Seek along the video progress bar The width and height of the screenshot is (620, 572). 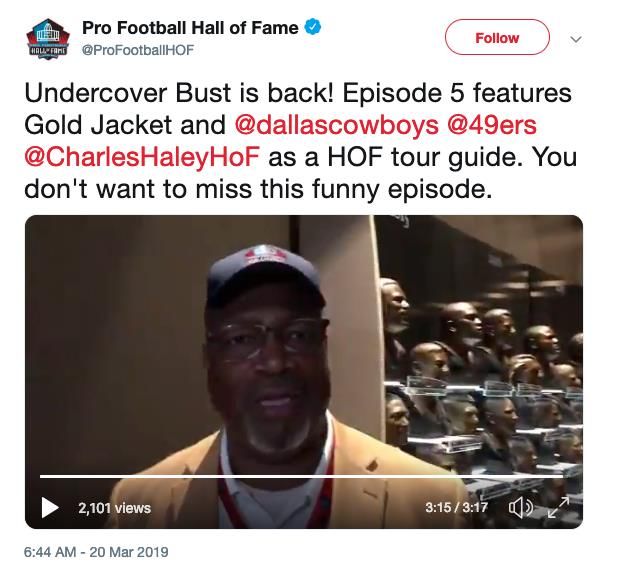(x=301, y=476)
